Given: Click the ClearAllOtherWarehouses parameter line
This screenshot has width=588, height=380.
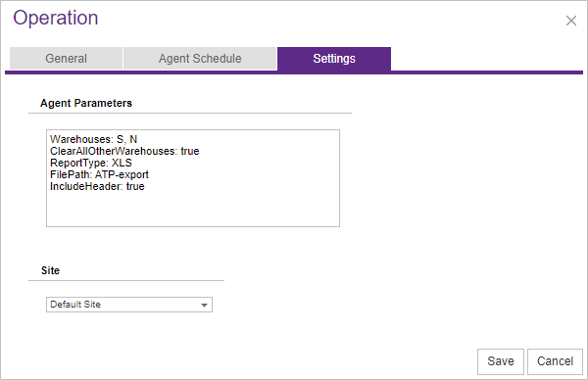Looking at the screenshot, I should click(124, 151).
